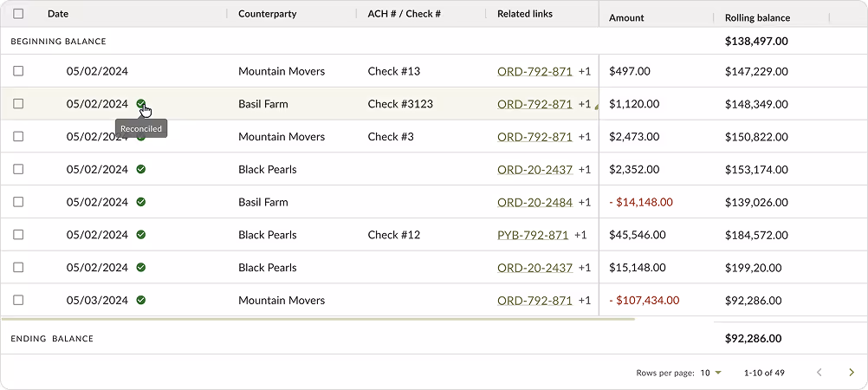Open the ORD-20-2484 related link
This screenshot has height=390, width=868.
point(534,202)
